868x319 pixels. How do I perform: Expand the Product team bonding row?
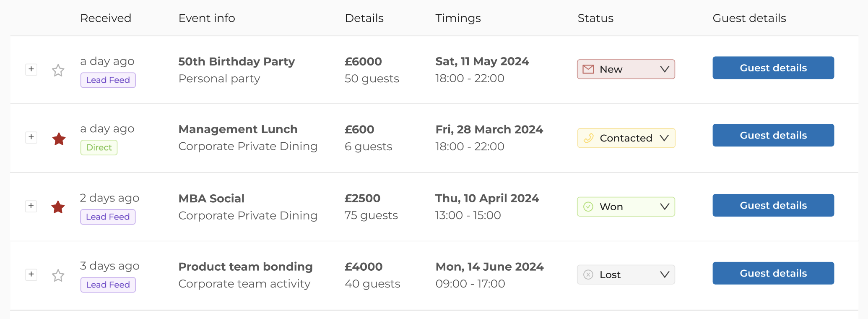pos(31,275)
